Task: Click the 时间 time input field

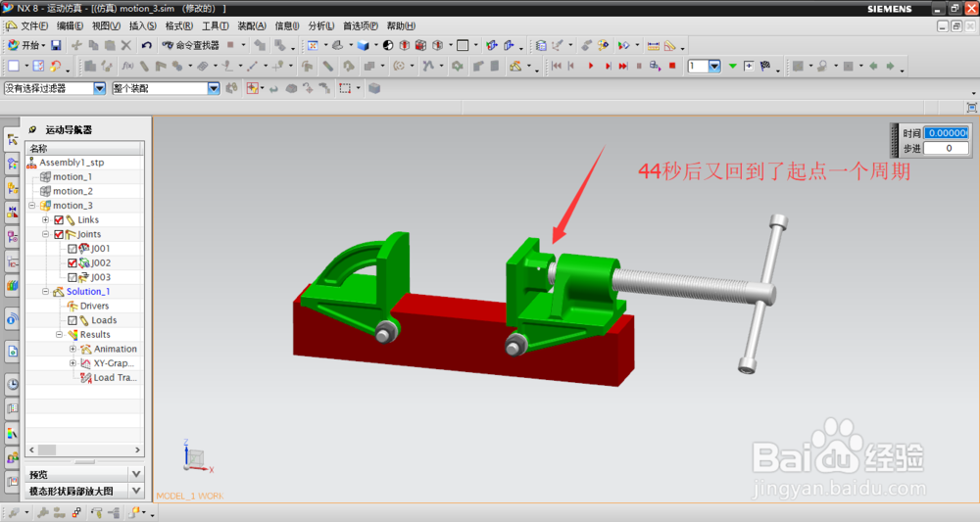Action: point(947,133)
